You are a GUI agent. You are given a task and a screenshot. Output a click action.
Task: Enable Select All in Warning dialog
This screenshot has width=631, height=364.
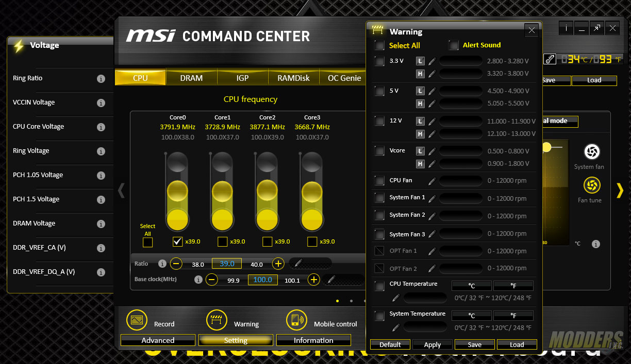click(379, 45)
